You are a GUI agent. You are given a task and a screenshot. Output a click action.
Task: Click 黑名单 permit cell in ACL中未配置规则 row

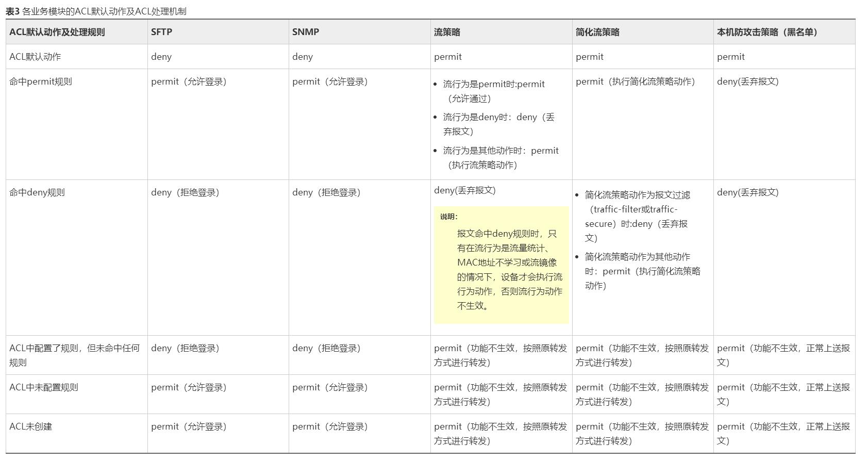[783, 394]
